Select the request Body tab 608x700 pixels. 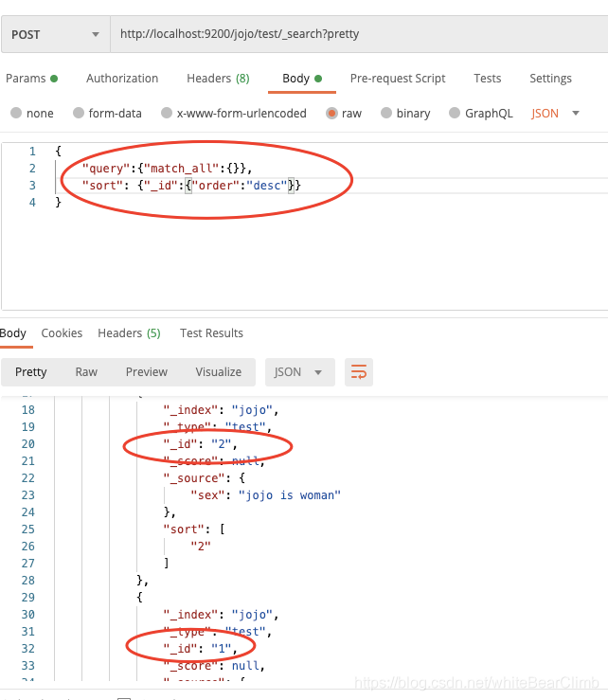point(302,78)
